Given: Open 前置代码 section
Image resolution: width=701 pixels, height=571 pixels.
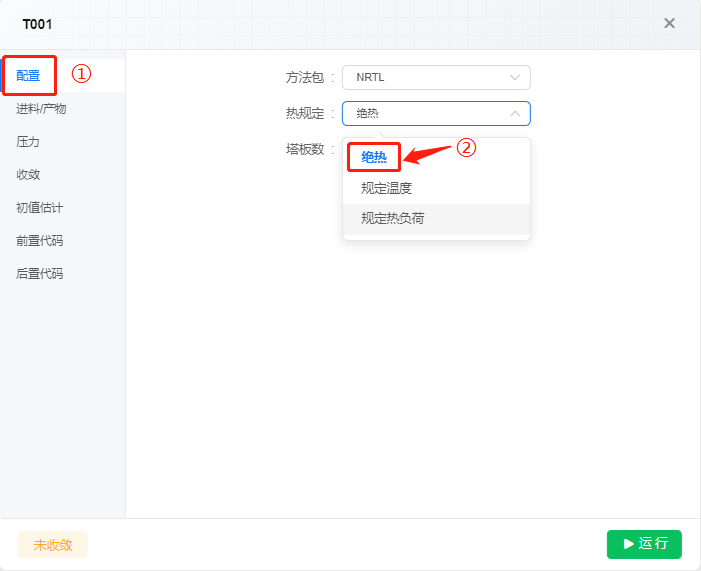Looking at the screenshot, I should [x=39, y=241].
